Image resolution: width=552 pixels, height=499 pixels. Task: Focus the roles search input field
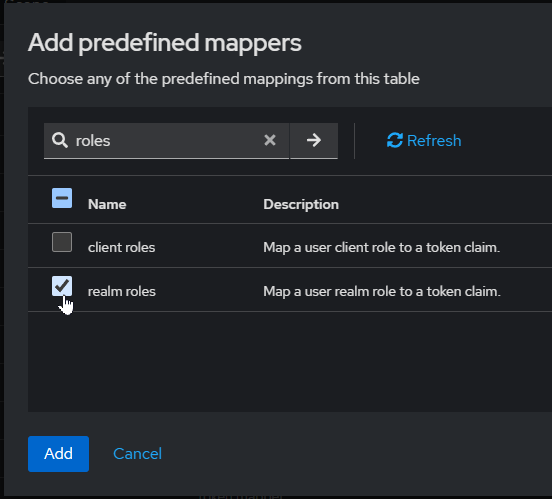tap(166, 141)
